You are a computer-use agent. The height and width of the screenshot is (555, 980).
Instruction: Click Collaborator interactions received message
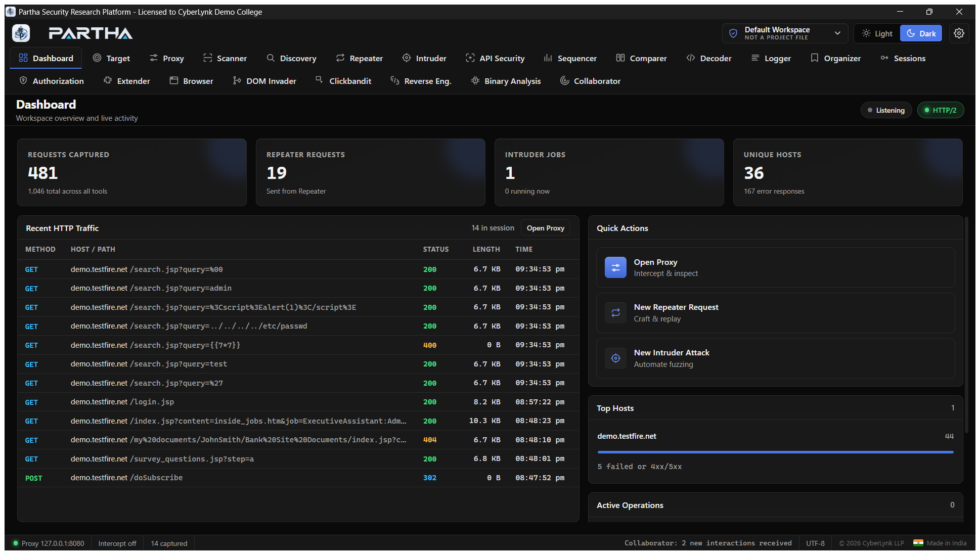tap(708, 543)
